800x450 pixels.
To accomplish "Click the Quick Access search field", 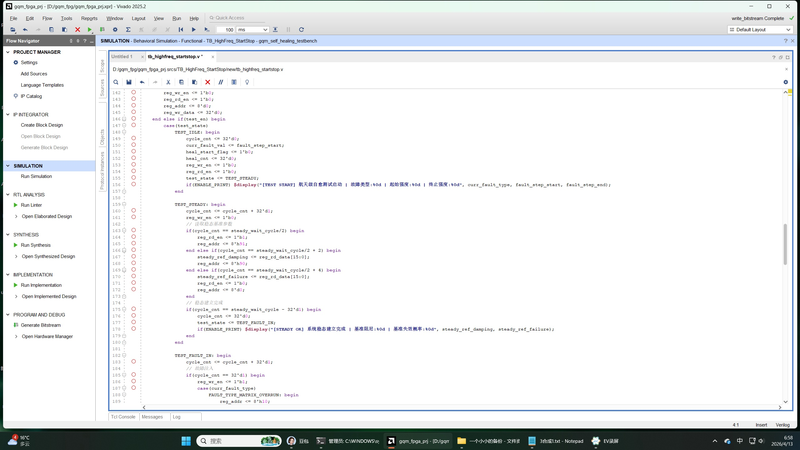I will [236, 18].
